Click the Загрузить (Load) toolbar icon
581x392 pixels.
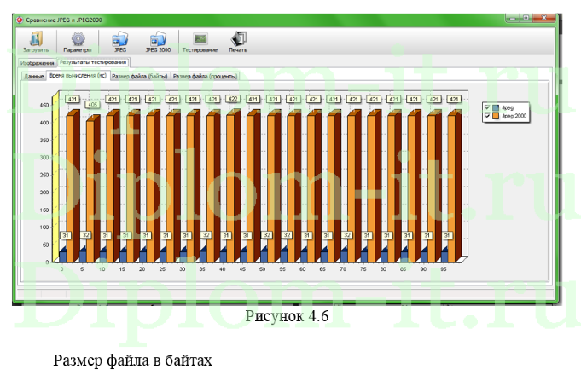35,41
